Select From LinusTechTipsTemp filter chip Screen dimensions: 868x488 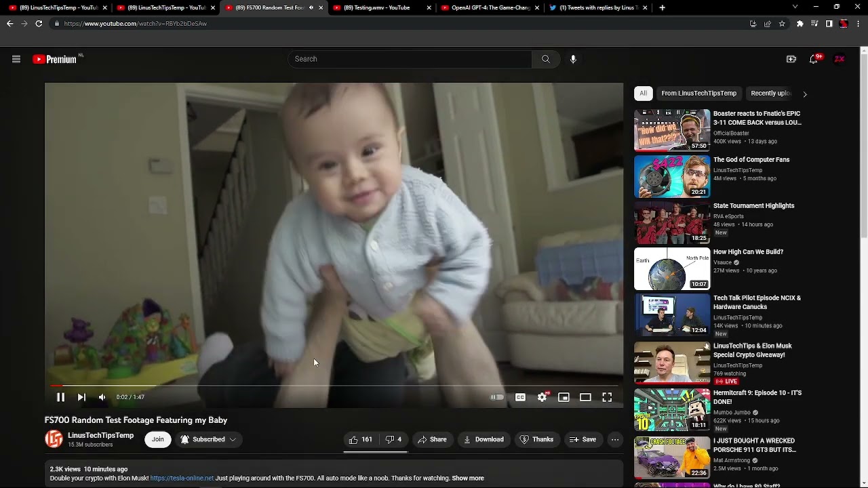(698, 93)
